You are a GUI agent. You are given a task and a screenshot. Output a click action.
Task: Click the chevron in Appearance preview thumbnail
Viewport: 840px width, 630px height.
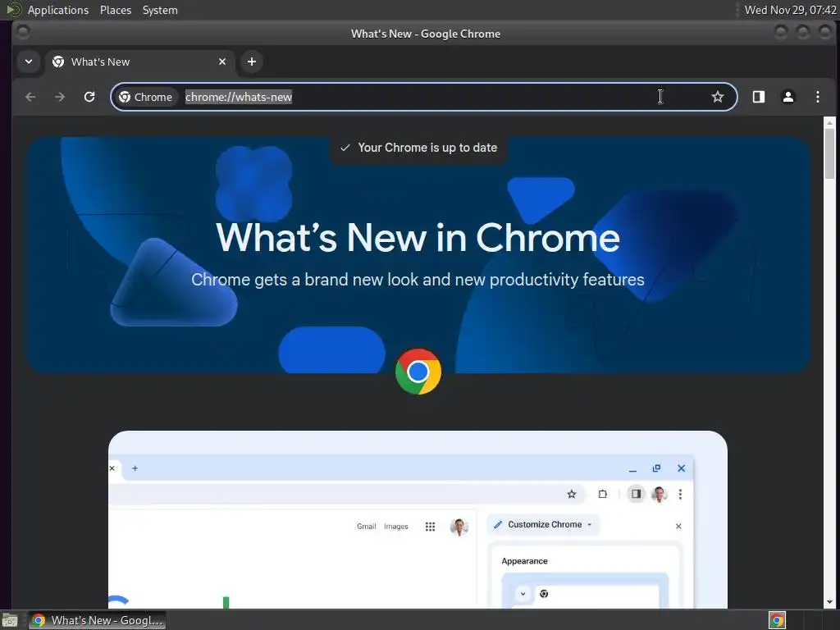pyautogui.click(x=523, y=594)
